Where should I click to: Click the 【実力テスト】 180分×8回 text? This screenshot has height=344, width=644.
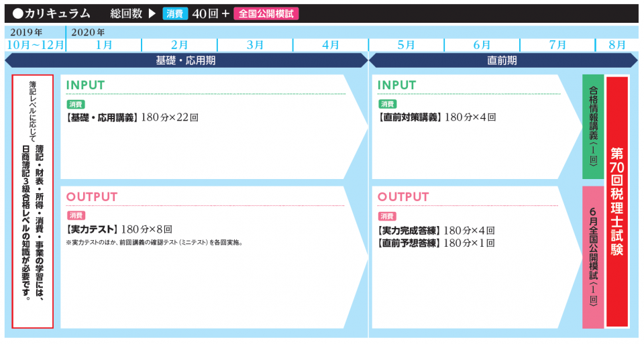(x=119, y=229)
